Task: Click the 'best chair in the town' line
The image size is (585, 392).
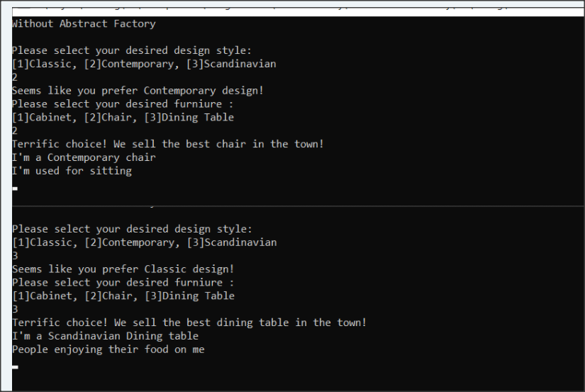Action: 167,144
